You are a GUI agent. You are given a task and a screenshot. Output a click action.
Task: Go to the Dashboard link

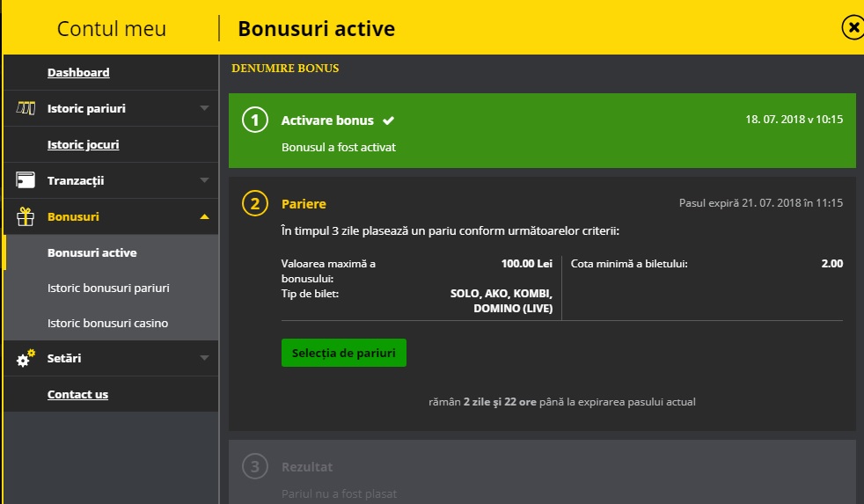click(78, 72)
